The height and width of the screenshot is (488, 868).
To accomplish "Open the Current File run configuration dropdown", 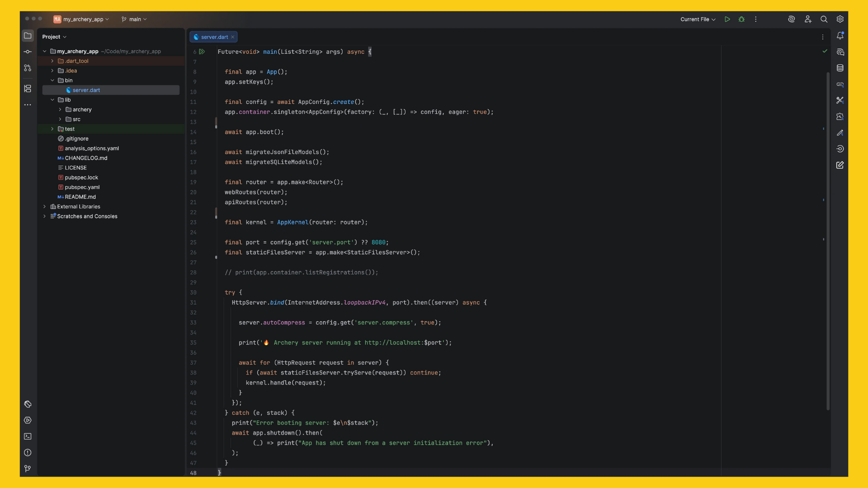I will 698,19.
